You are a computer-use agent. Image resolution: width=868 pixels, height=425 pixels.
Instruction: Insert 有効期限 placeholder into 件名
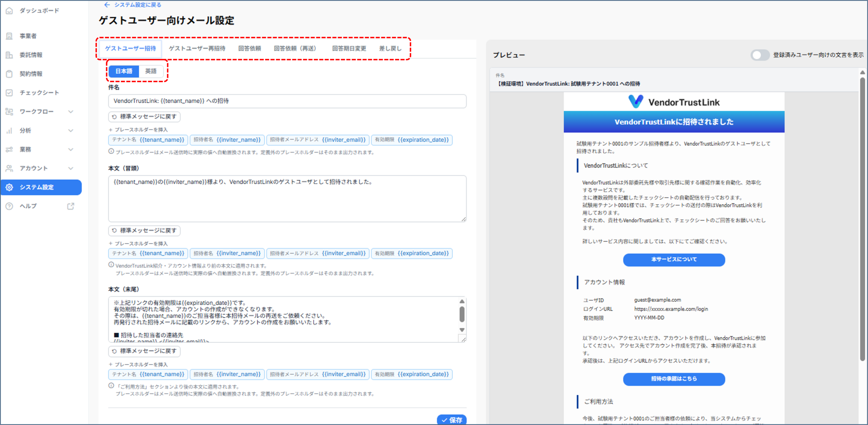coord(412,140)
